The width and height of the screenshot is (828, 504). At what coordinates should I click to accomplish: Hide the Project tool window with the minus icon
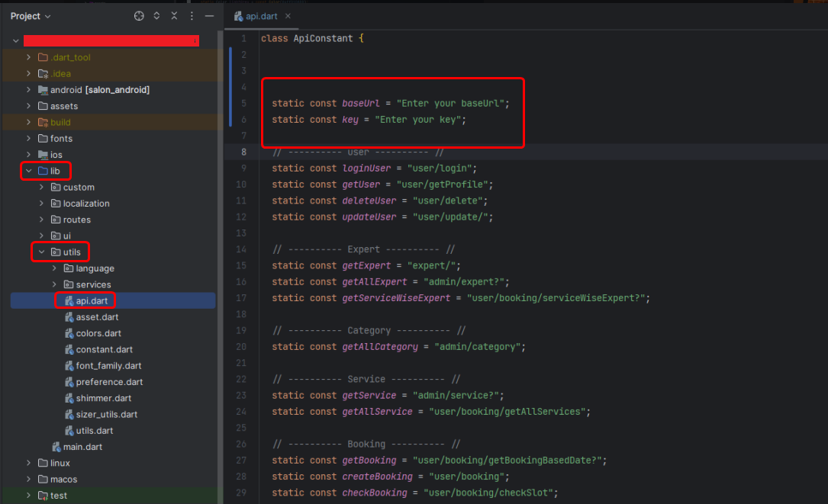pyautogui.click(x=210, y=16)
